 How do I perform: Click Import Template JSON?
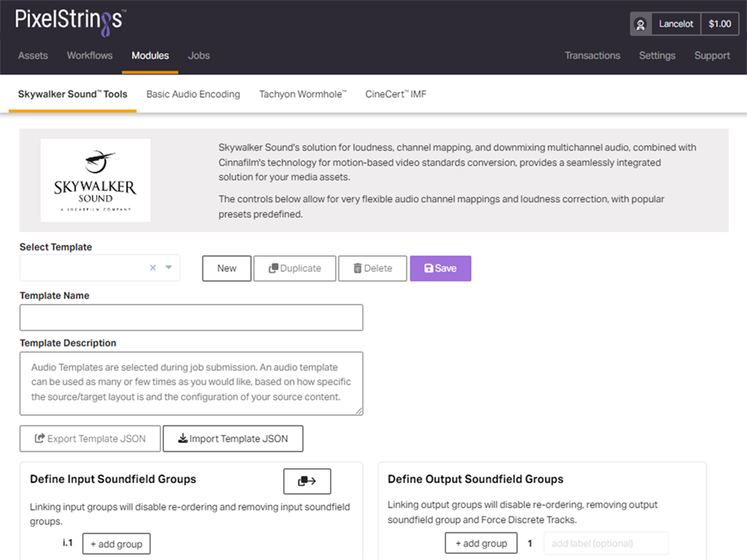pyautogui.click(x=233, y=438)
